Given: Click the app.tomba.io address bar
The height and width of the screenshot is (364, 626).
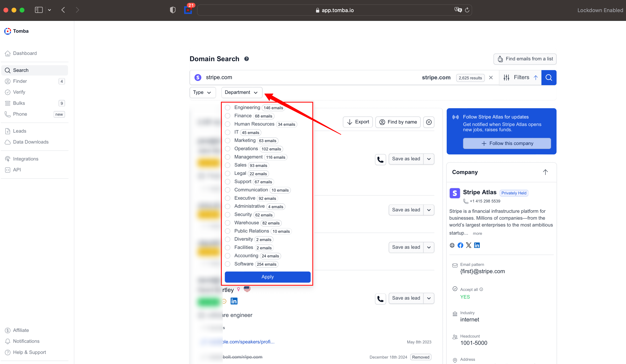Looking at the screenshot, I should (335, 10).
